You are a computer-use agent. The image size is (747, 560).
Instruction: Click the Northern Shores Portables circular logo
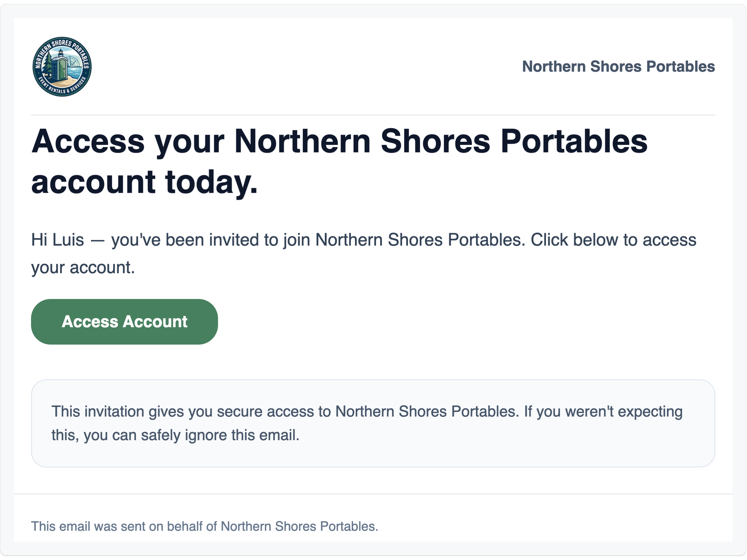coord(62,66)
